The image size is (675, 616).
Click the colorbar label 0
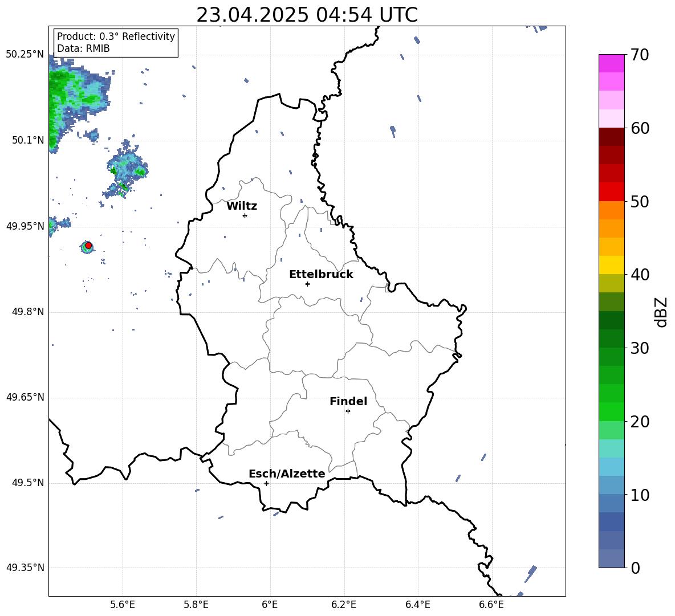pos(635,568)
